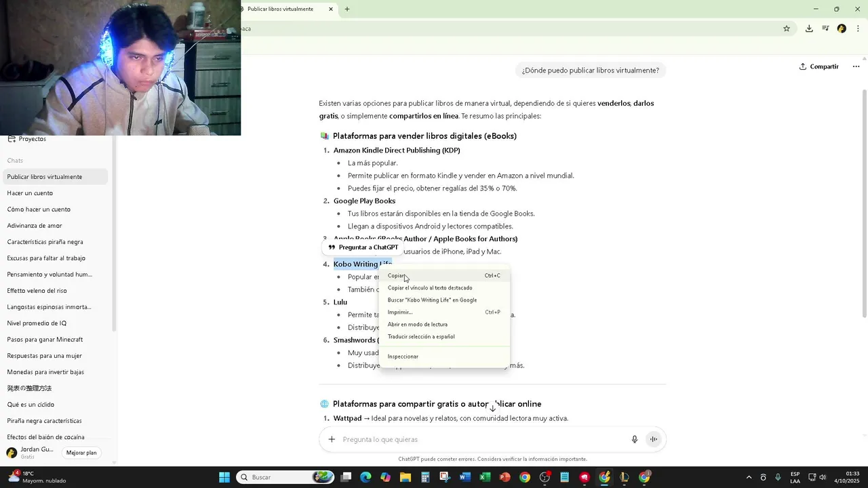Click the taskbar microphone tray icon
Viewport: 868px width, 488px height.
coord(778,477)
